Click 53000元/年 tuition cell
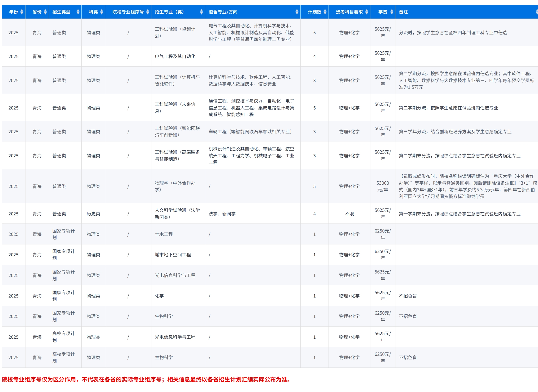The width and height of the screenshot is (538, 392). (383, 186)
